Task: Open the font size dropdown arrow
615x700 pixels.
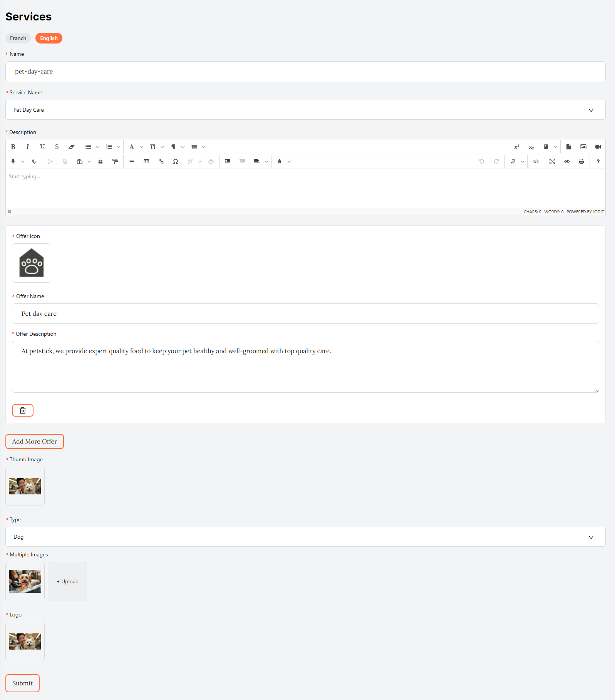Action: pos(162,147)
